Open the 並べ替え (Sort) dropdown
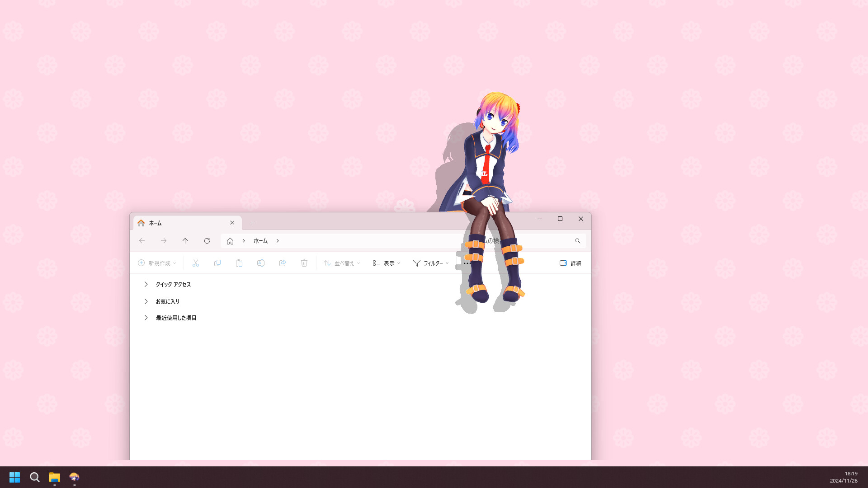868x488 pixels. pos(341,263)
